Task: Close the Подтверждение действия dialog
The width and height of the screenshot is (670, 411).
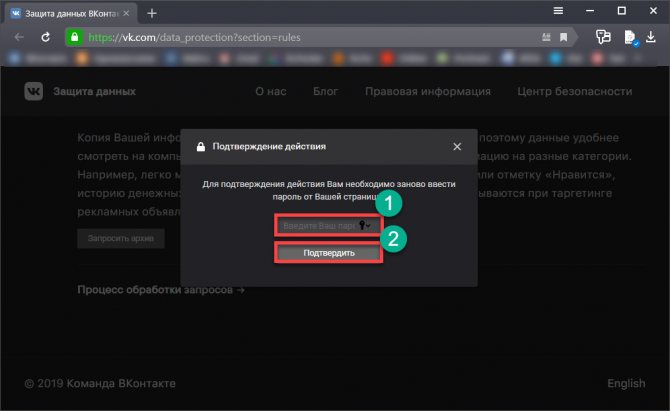Action: pyautogui.click(x=457, y=147)
